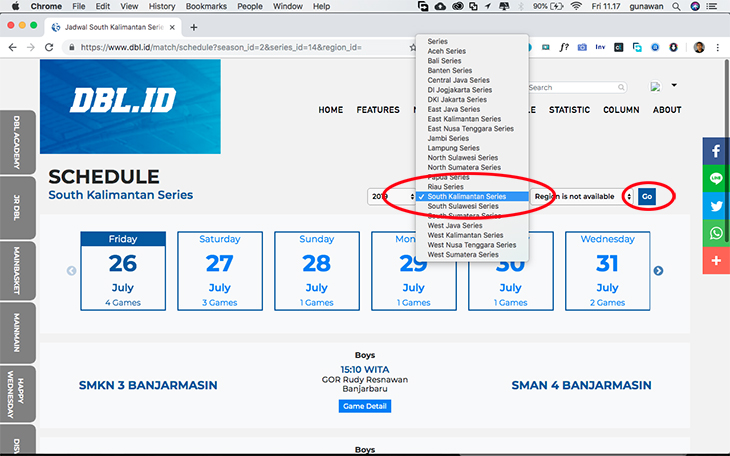This screenshot has height=456, width=730.
Task: Click the 'Inv' InVision extension icon
Action: click(x=600, y=47)
